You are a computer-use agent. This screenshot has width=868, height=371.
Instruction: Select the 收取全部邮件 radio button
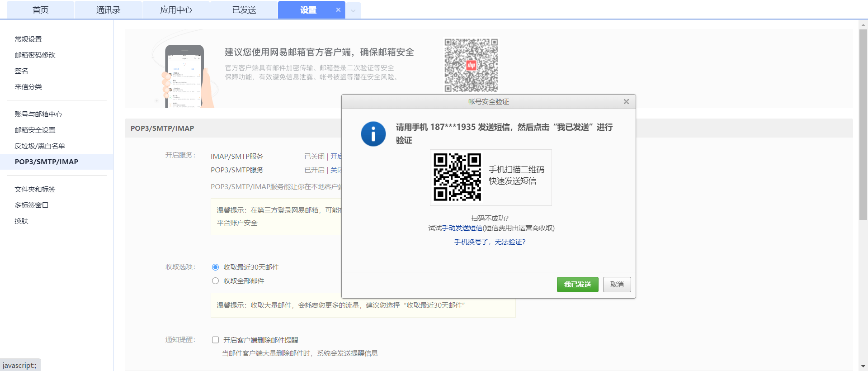point(215,281)
